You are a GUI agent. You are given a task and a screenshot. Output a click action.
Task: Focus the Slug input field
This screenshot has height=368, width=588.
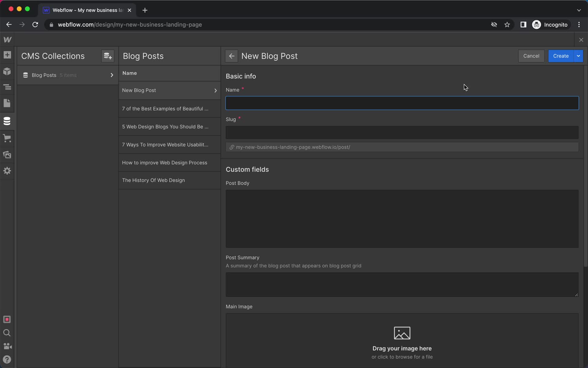coord(402,132)
